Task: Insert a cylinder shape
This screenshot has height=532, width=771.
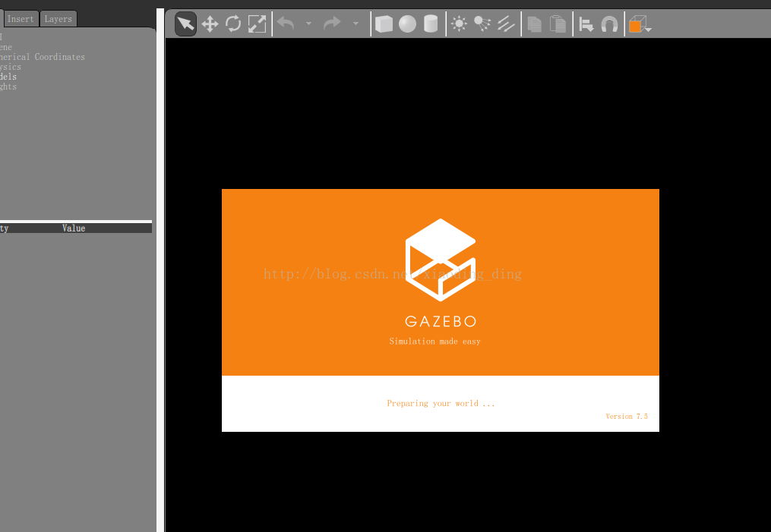Action: (431, 24)
